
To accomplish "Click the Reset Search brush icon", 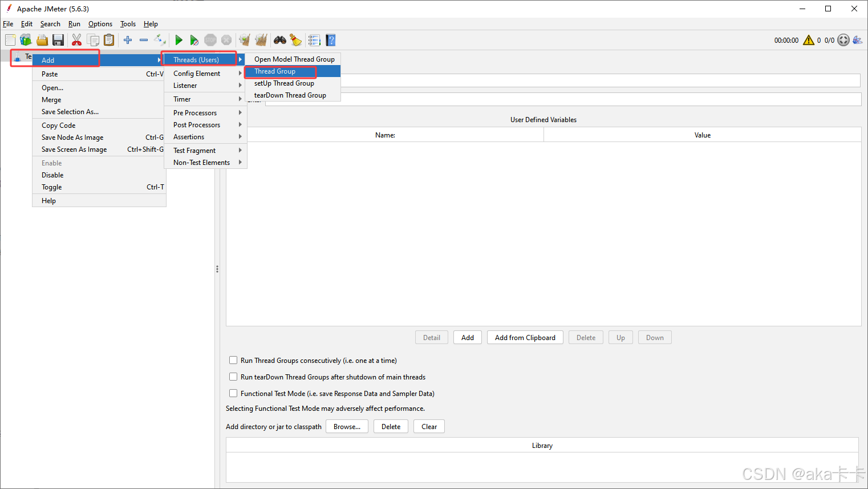I will coord(295,40).
